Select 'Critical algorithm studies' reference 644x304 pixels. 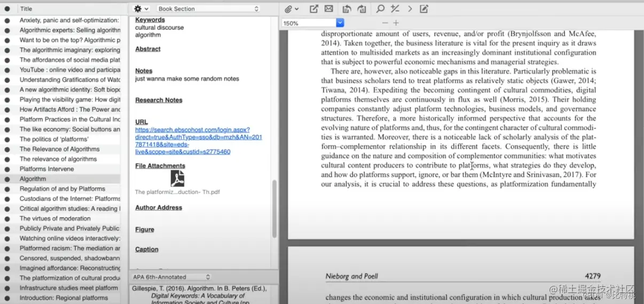click(70, 208)
